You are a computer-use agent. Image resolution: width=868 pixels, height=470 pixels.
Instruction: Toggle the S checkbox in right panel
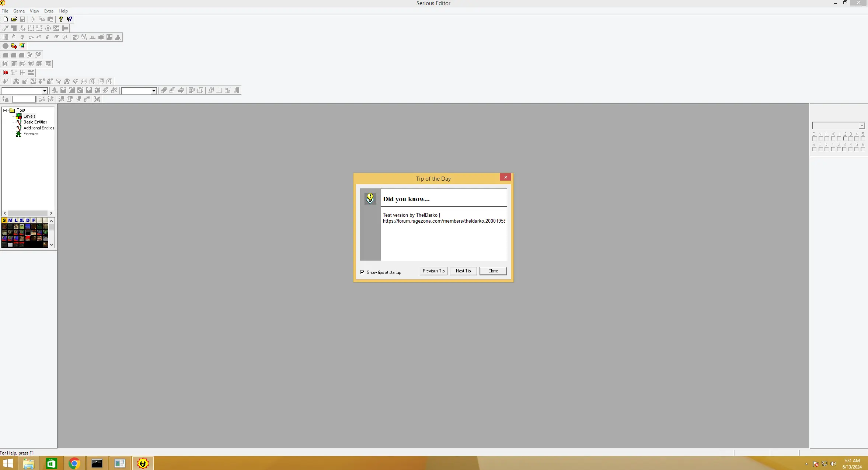coord(814,149)
